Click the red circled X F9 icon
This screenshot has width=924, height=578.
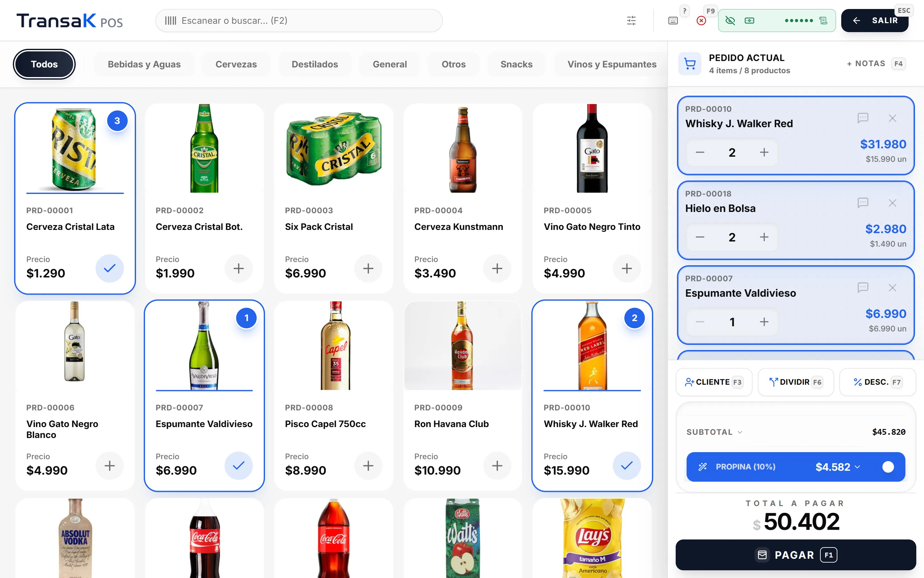(701, 21)
